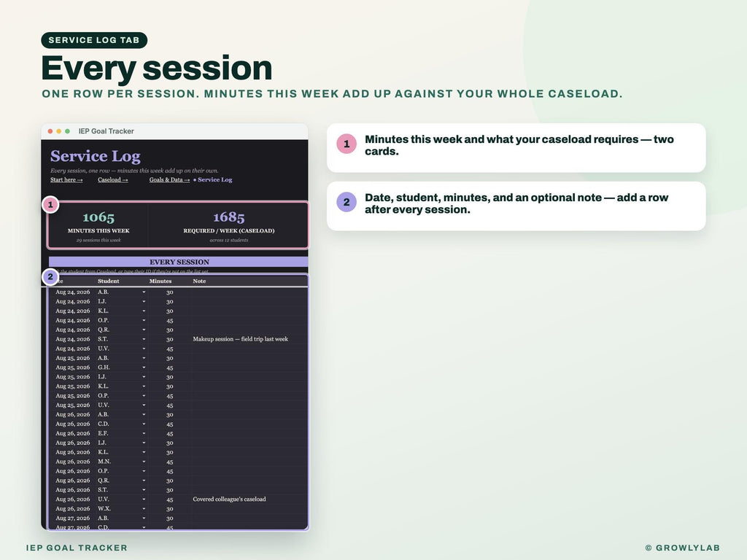Click the 'Makeup session — field trip last week' note

click(x=240, y=339)
